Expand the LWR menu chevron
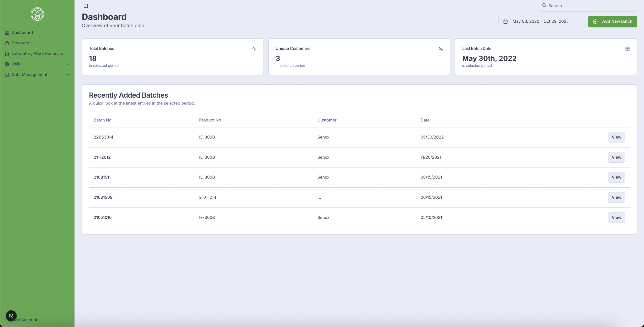This screenshot has height=327, width=644. pos(68,64)
